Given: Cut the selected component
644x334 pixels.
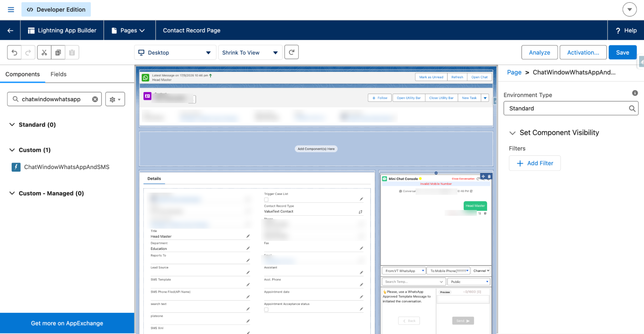Looking at the screenshot, I should coord(44,52).
